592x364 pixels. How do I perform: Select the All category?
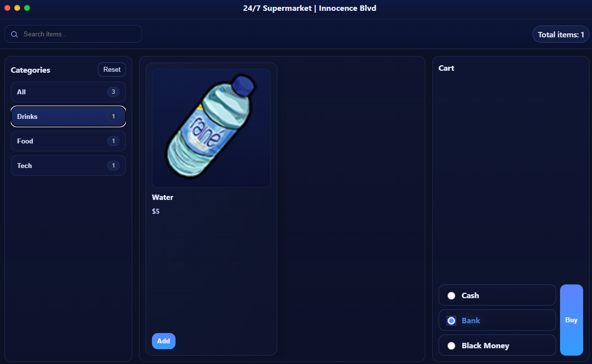(x=68, y=92)
